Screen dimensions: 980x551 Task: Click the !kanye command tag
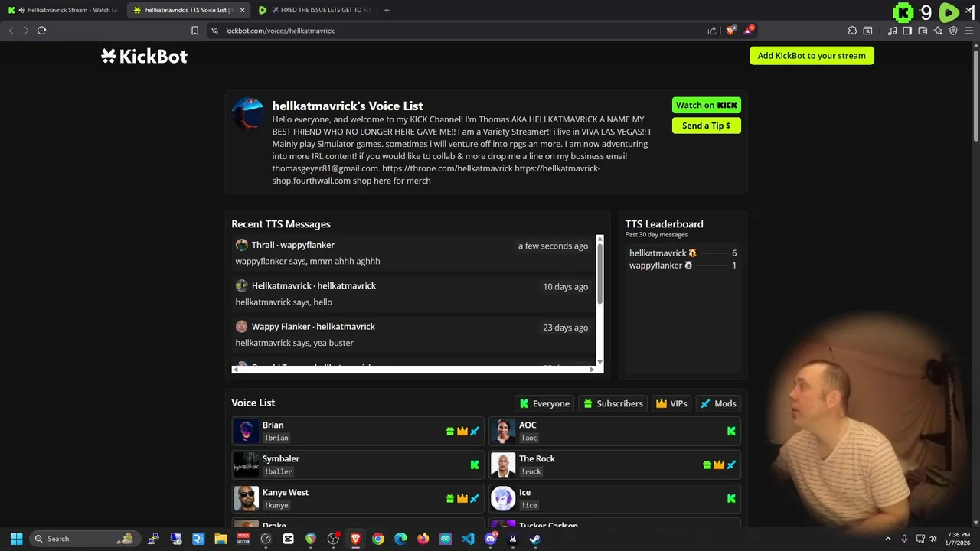pyautogui.click(x=276, y=505)
